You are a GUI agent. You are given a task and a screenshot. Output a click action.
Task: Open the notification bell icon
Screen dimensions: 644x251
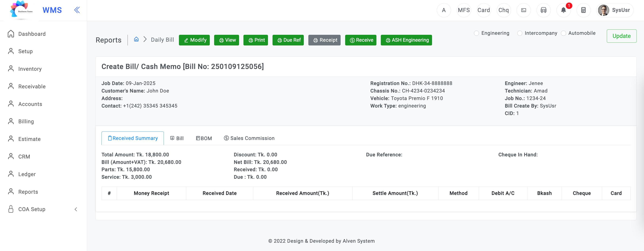(563, 10)
